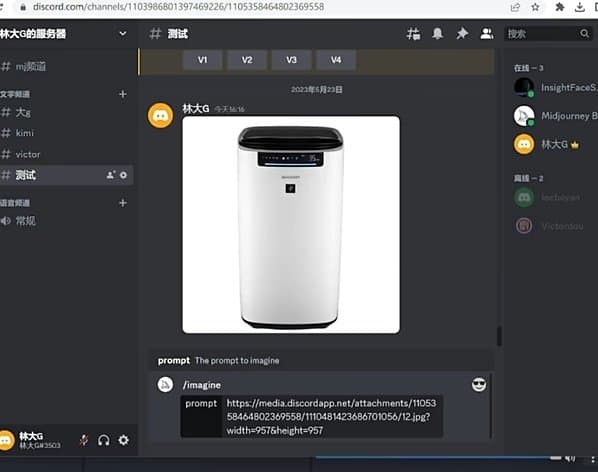
Task: Click browser share page icon
Action: coord(515,7)
